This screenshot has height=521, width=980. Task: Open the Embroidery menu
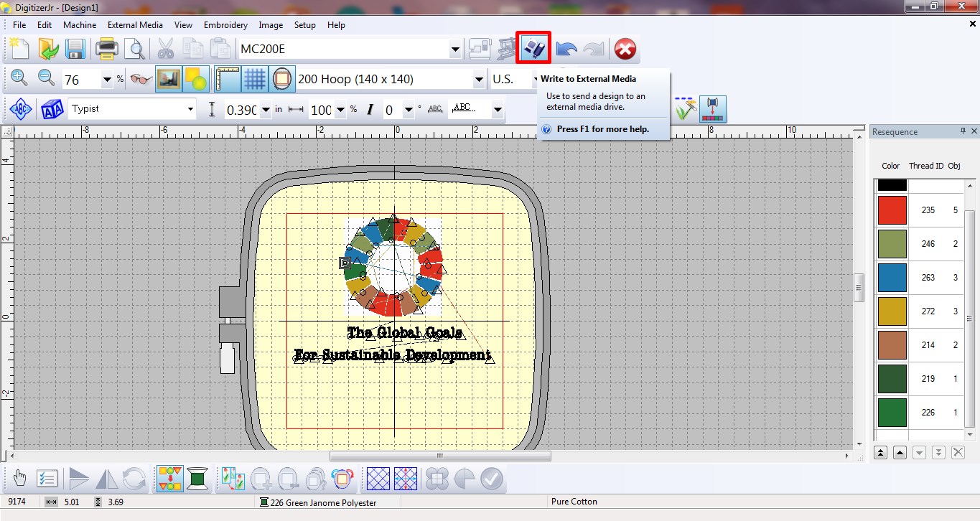(225, 24)
